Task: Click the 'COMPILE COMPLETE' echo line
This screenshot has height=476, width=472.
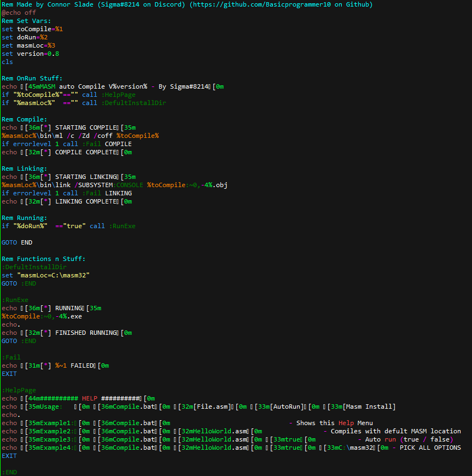Action: (67, 152)
